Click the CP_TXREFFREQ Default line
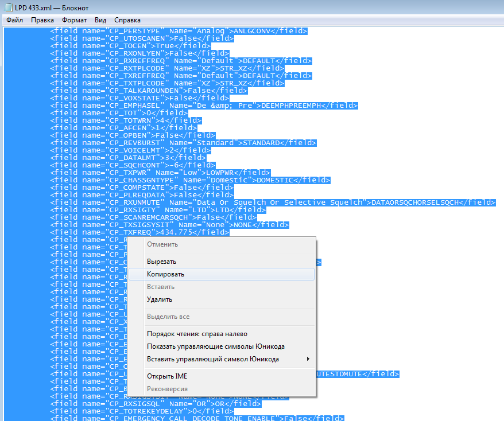This screenshot has height=421, width=504. 181,76
